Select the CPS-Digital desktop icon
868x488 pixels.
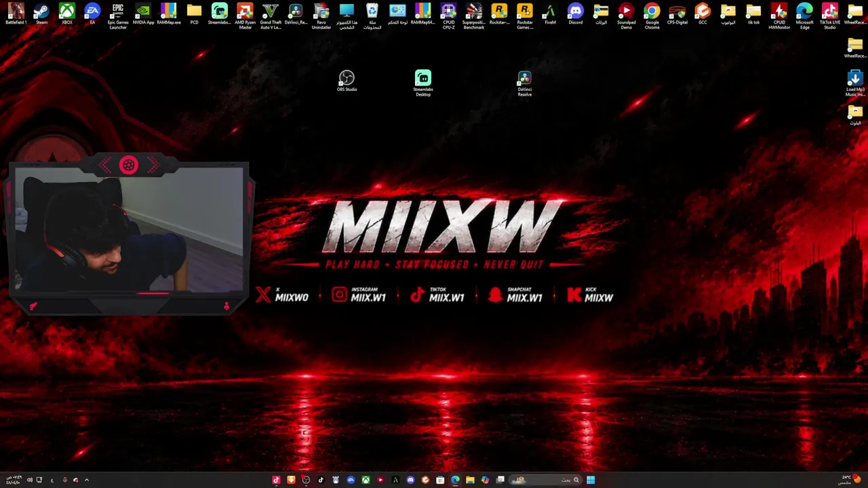point(677,14)
